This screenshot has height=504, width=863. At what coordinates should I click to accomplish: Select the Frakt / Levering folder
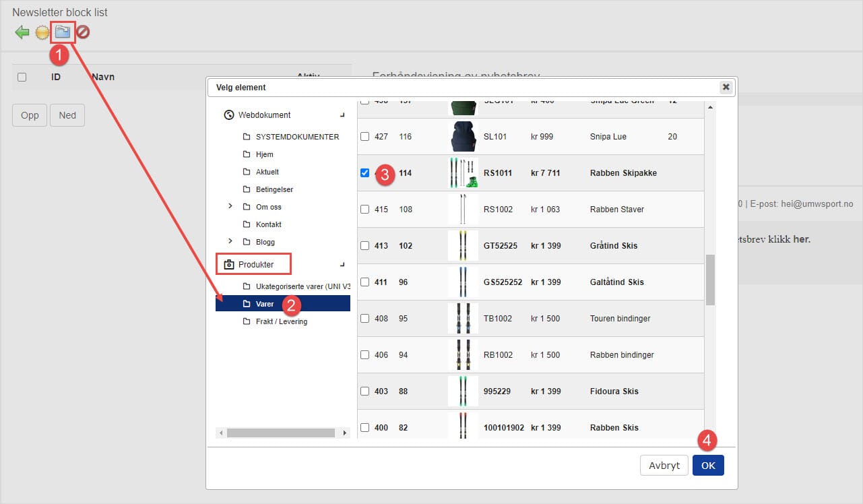point(281,321)
